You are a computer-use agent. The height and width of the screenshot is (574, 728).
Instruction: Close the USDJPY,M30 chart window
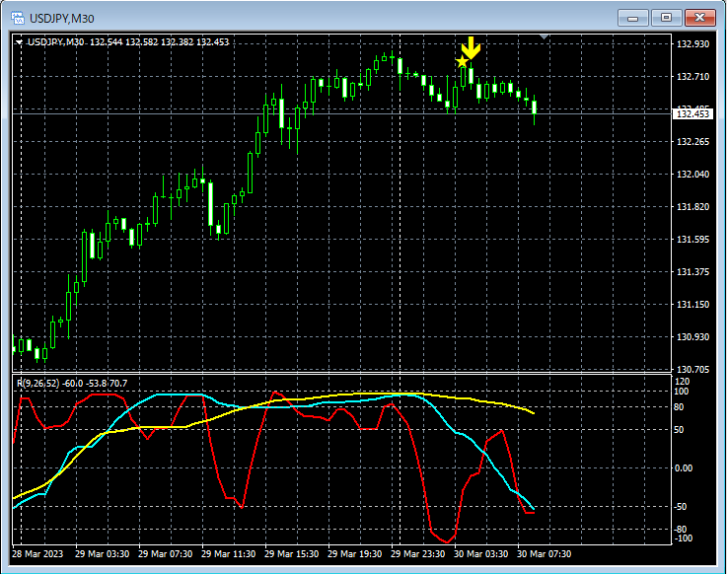click(700, 18)
